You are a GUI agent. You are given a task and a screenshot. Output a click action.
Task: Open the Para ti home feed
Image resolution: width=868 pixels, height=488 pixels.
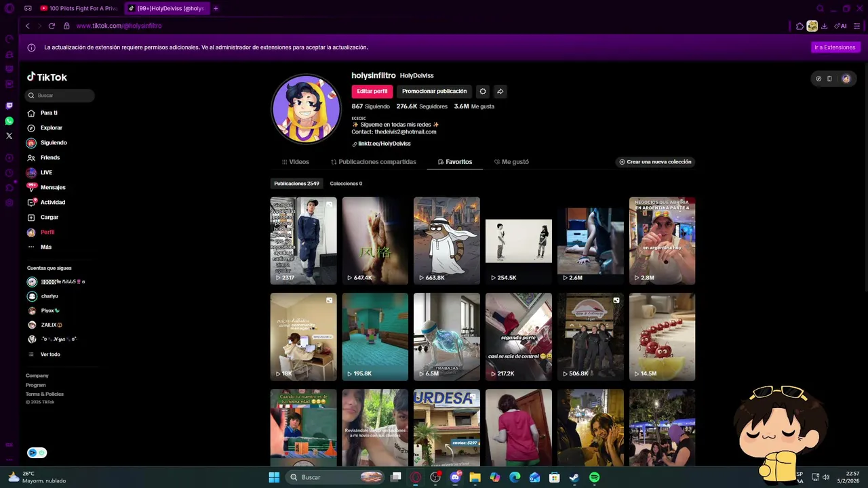pos(49,113)
